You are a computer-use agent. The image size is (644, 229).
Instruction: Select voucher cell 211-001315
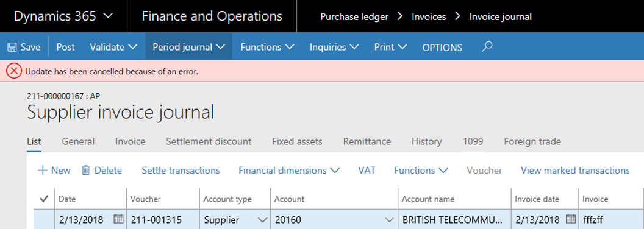tap(163, 220)
